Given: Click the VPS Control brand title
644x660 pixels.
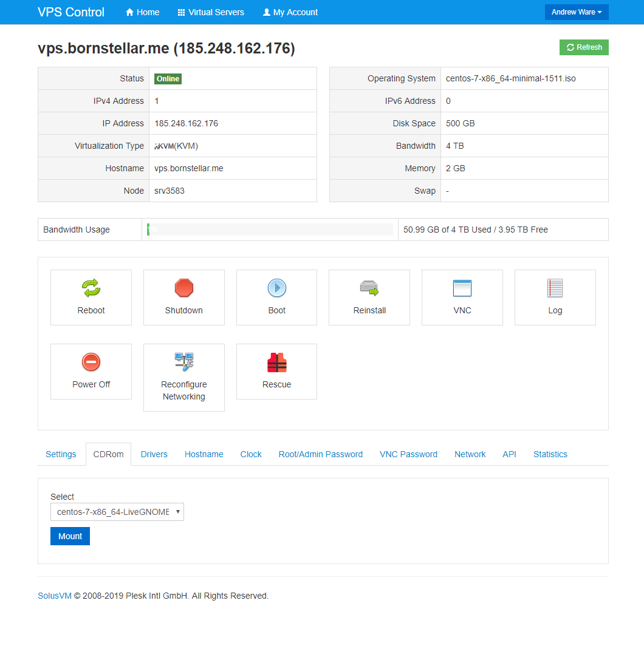Looking at the screenshot, I should [71, 12].
